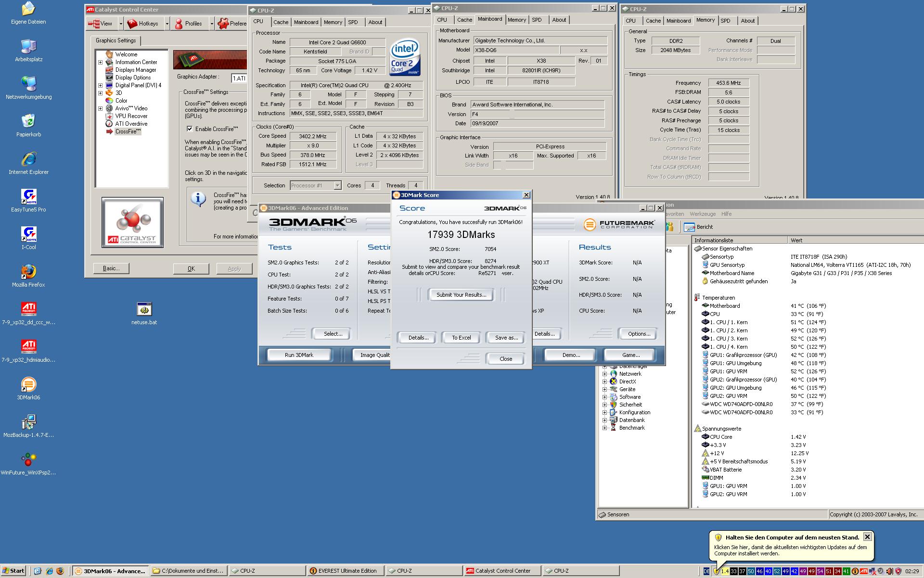Click the Preferences toolbar icon in Catalyst
The width and height of the screenshot is (924, 578).
[x=222, y=23]
